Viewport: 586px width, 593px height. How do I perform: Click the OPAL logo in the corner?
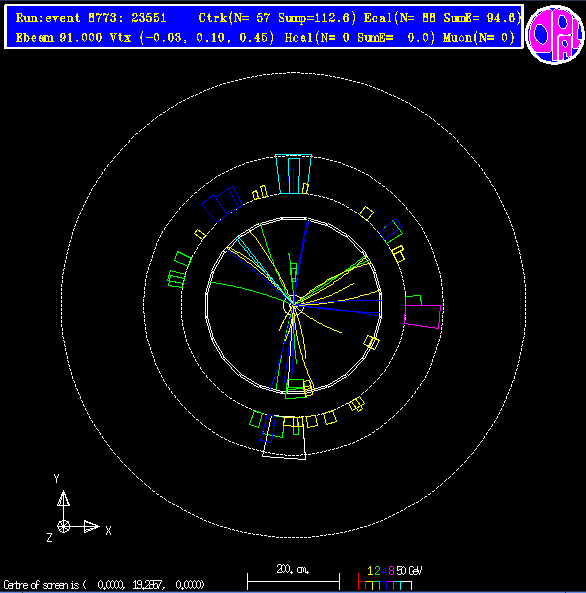click(x=555, y=35)
